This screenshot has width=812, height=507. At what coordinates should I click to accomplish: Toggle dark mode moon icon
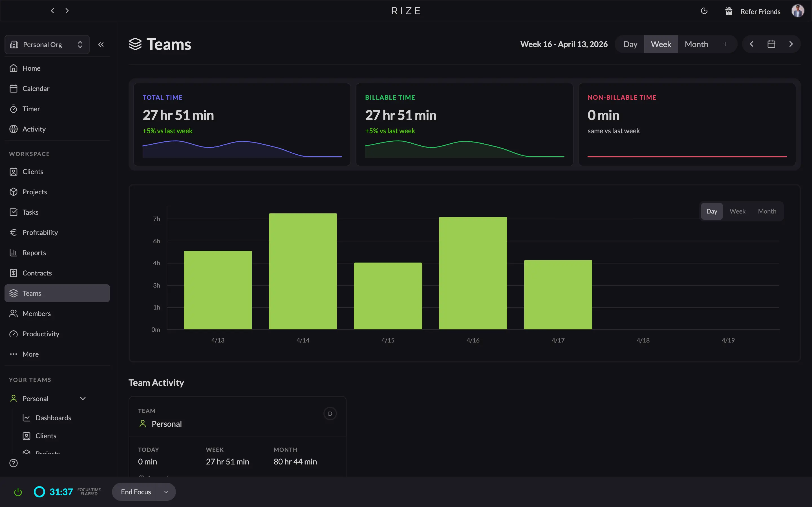[704, 11]
